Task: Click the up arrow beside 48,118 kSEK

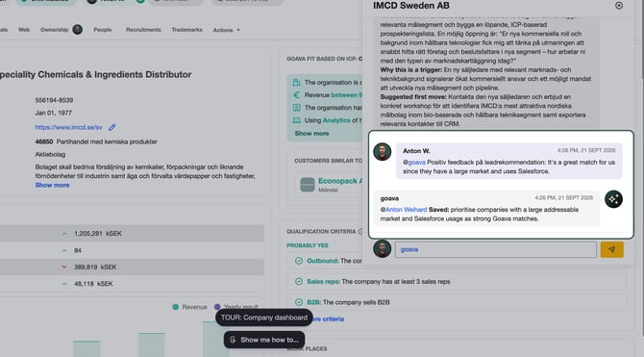Action: pyautogui.click(x=64, y=284)
